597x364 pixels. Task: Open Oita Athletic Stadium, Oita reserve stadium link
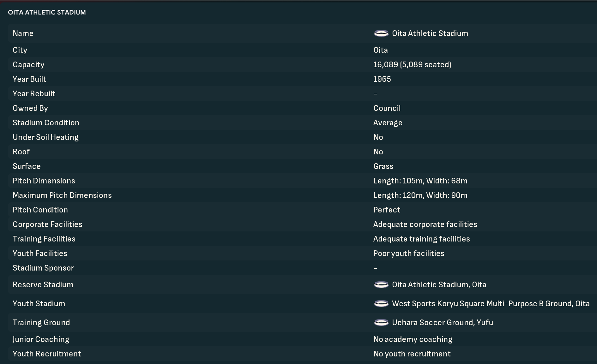click(439, 284)
